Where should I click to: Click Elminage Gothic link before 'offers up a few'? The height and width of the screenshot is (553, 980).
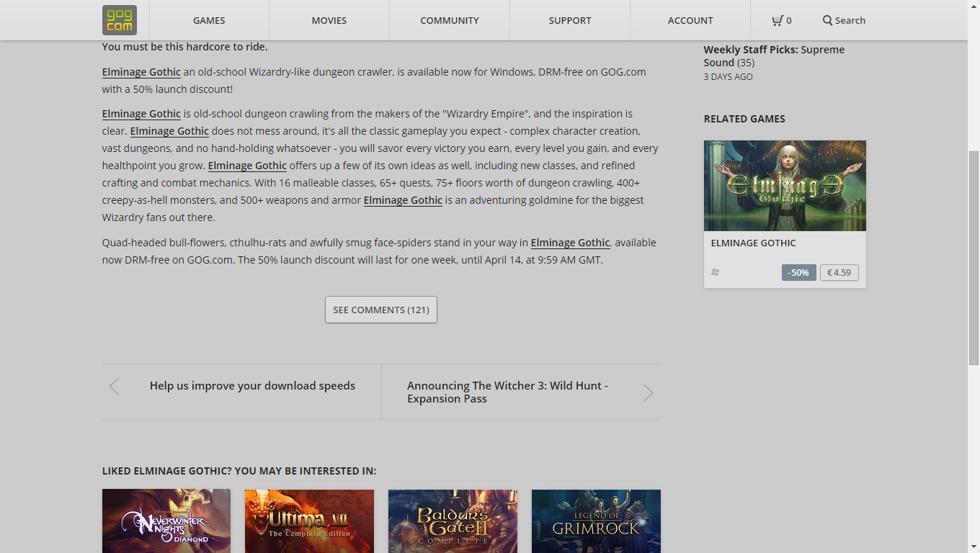(x=247, y=166)
